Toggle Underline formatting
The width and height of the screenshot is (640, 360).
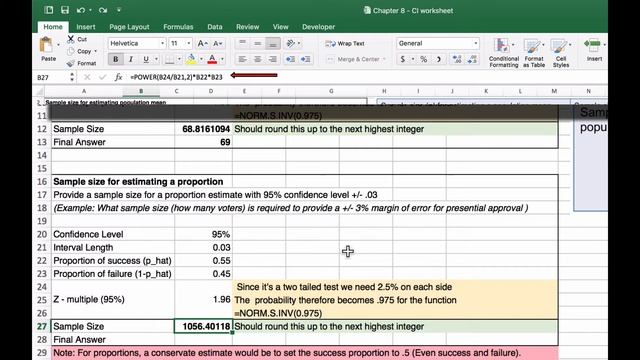146,59
